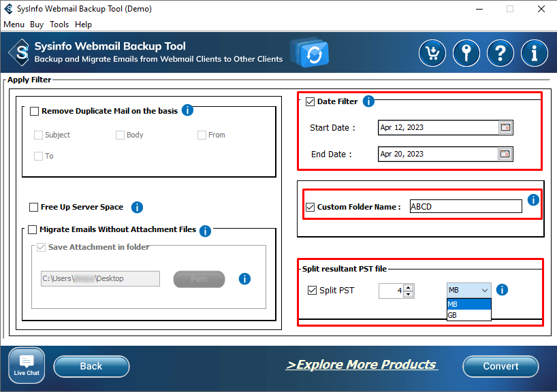Click the attachment folder path field
Viewport: 557px width, 392px height.
[100, 279]
